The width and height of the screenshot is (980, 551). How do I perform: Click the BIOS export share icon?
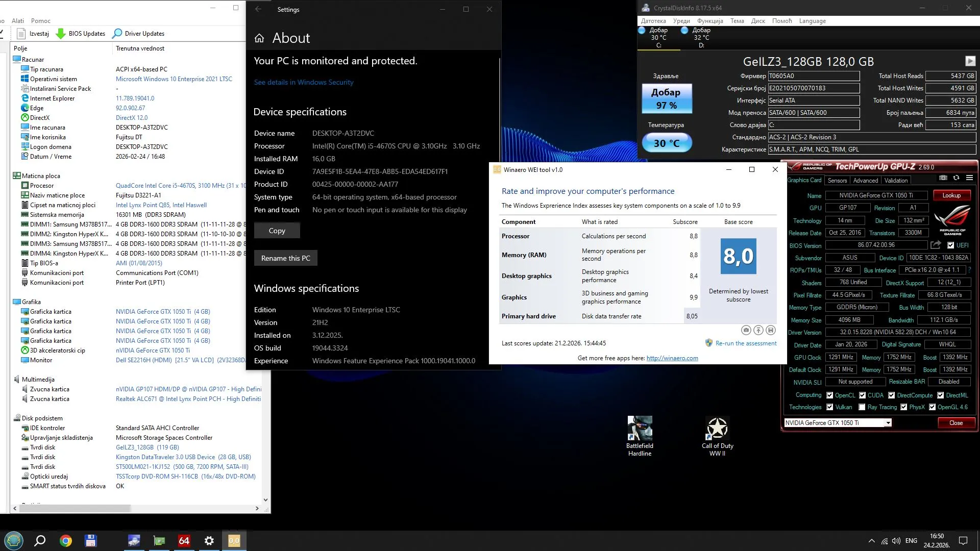pos(935,245)
